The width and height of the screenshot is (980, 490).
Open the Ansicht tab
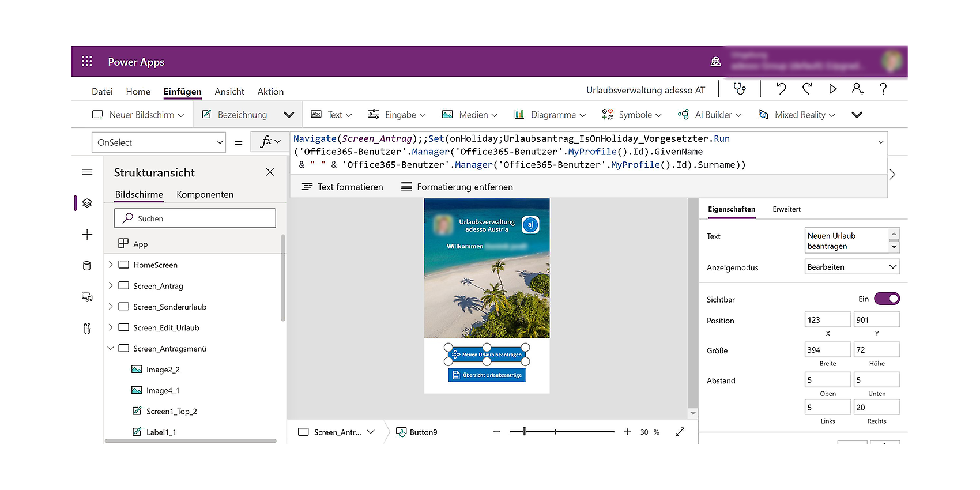229,92
